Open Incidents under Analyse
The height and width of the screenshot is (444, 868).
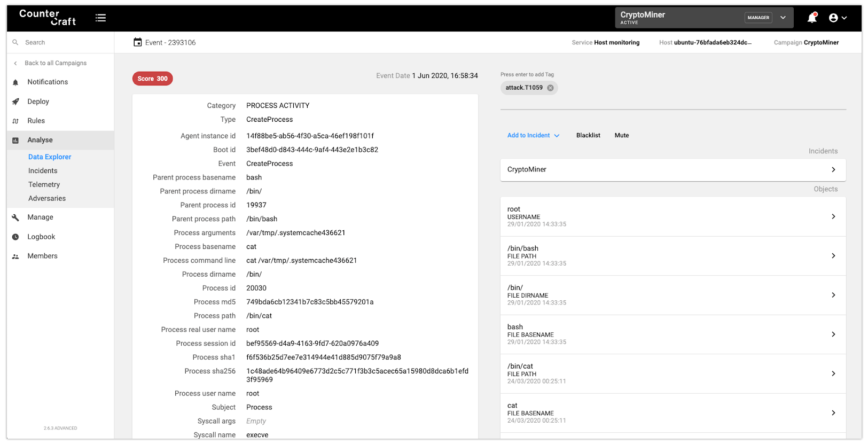[43, 170]
